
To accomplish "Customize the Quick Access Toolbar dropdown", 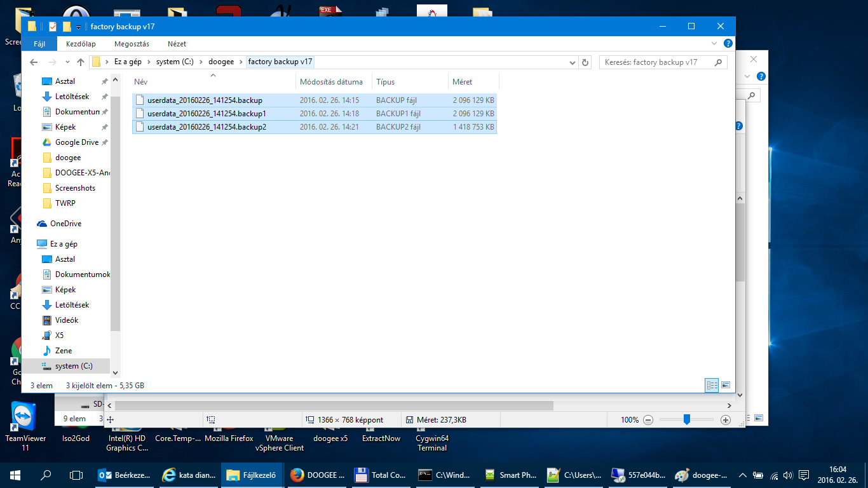I will click(78, 27).
